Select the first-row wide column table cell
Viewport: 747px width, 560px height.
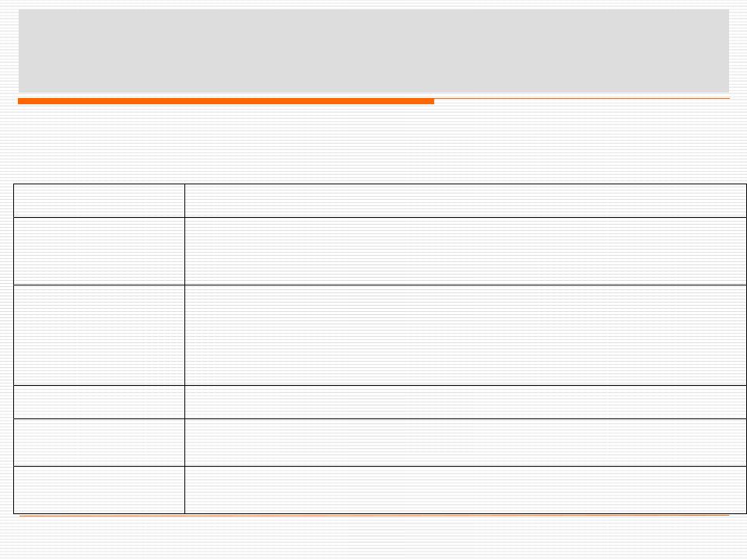click(465, 201)
